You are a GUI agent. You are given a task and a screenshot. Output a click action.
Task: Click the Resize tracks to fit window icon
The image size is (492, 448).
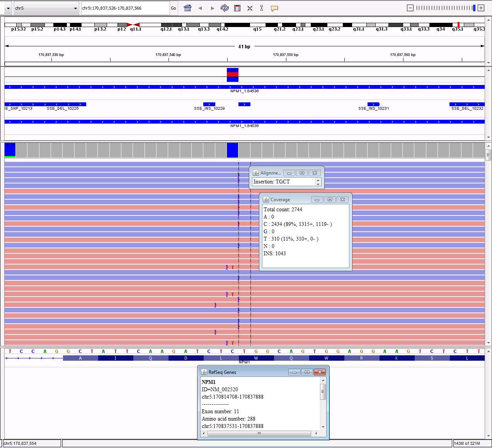(250, 8)
